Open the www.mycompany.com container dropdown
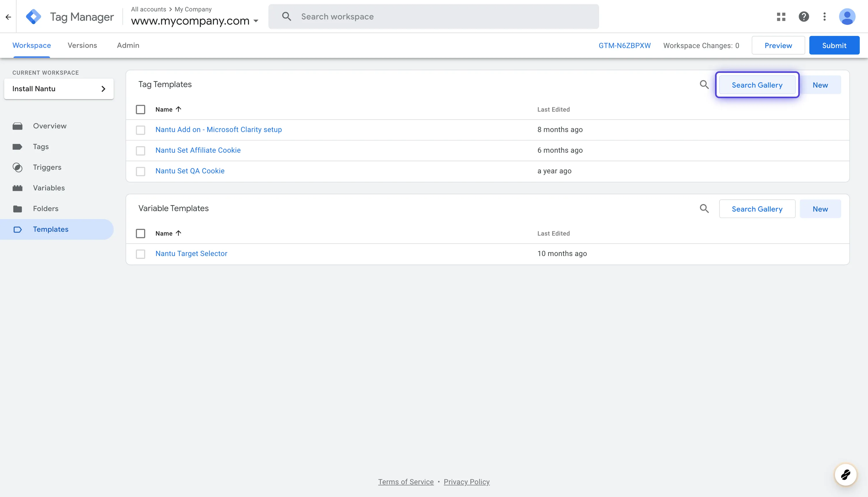This screenshot has height=497, width=868. point(194,21)
